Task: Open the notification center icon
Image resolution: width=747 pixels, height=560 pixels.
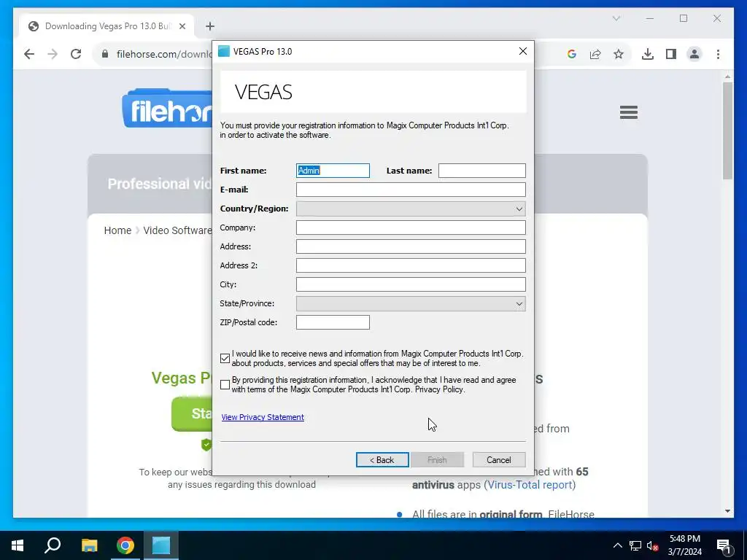Action: click(x=724, y=545)
